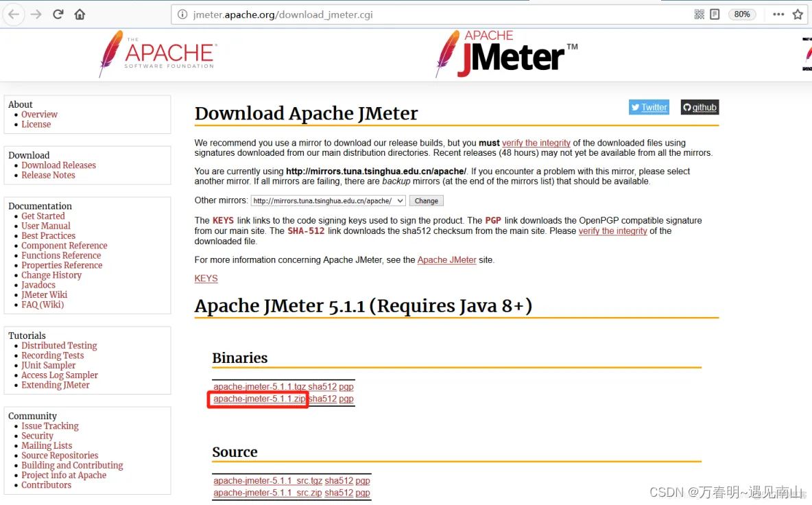Open the page actions three-dot menu
Image resolution: width=812 pixels, height=505 pixels.
778,14
